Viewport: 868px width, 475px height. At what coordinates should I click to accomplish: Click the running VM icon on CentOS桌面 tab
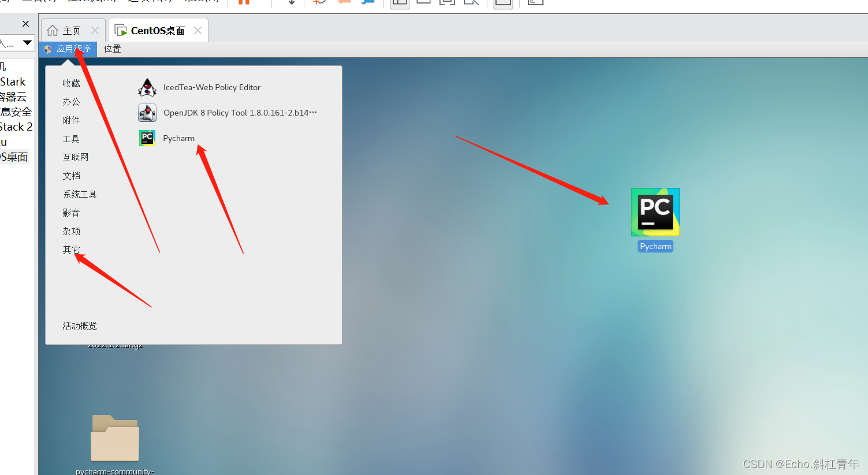(121, 31)
